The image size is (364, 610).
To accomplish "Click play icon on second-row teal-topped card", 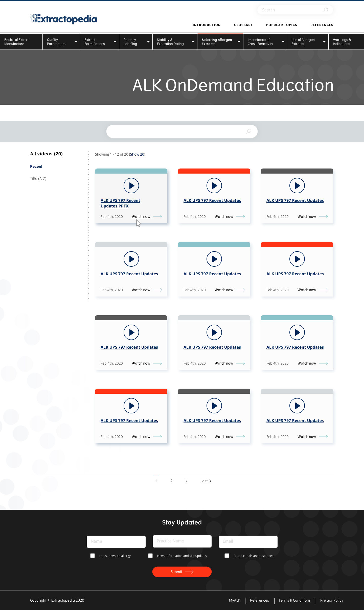I will coord(214,259).
